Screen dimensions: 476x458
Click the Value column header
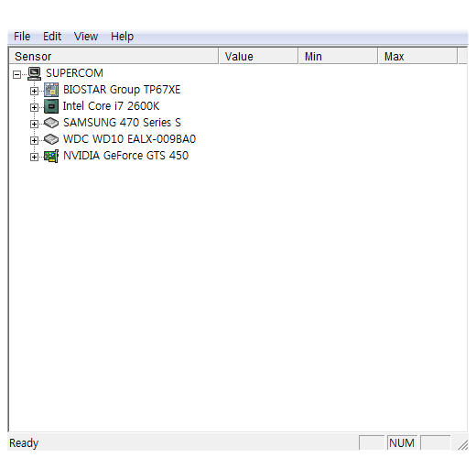pos(258,56)
